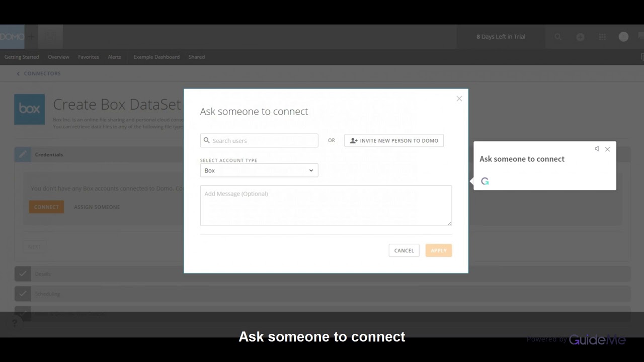This screenshot has height=362, width=644.
Task: Switch to the Overview tab
Action: point(58,57)
